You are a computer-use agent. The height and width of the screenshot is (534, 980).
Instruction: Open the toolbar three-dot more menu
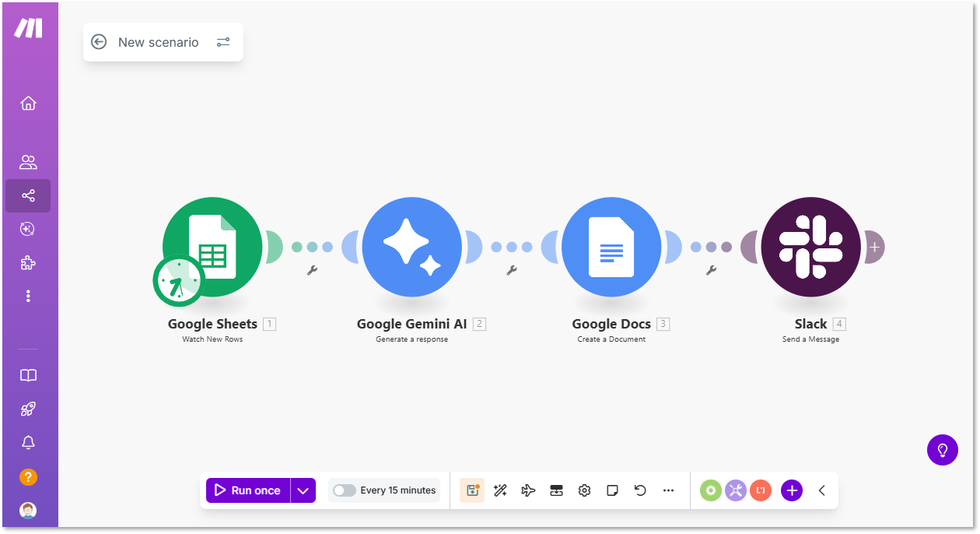[x=668, y=490]
